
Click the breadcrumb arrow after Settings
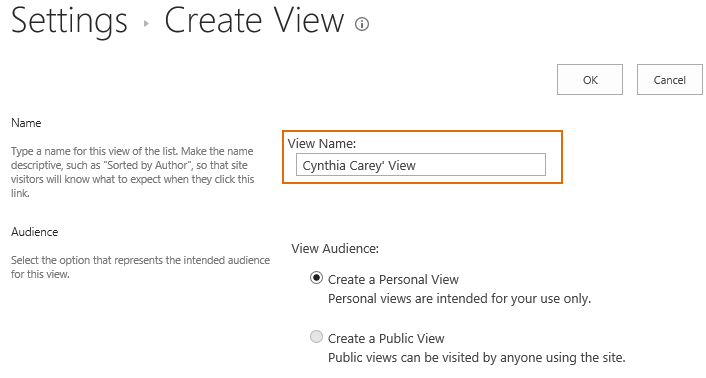pyautogui.click(x=146, y=23)
